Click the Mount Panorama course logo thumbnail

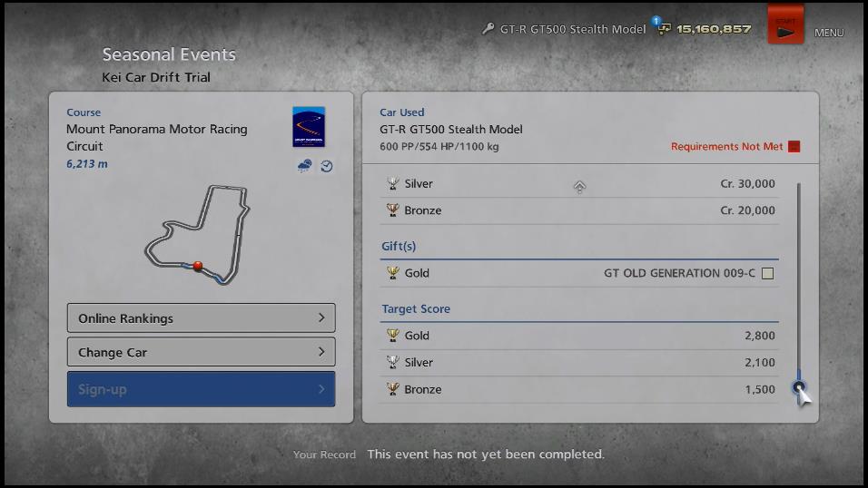tap(309, 127)
